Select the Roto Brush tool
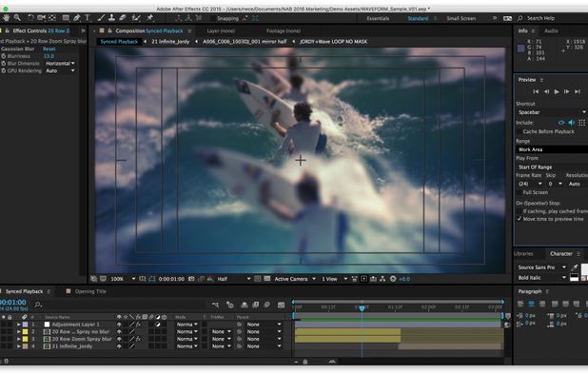 coord(136,18)
